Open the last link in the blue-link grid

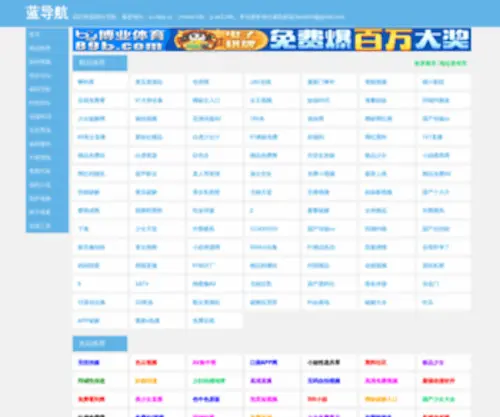pyautogui.click(x=203, y=321)
